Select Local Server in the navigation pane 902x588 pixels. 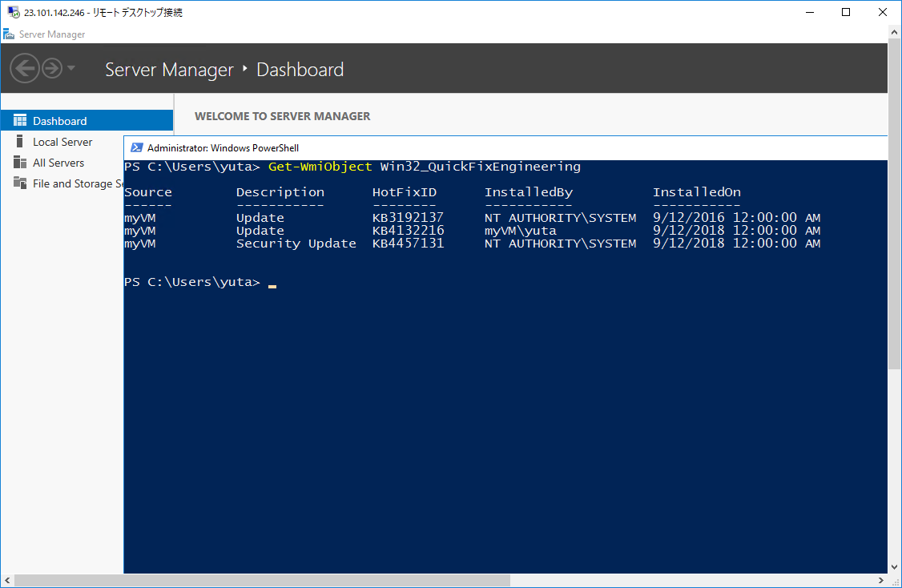click(62, 142)
